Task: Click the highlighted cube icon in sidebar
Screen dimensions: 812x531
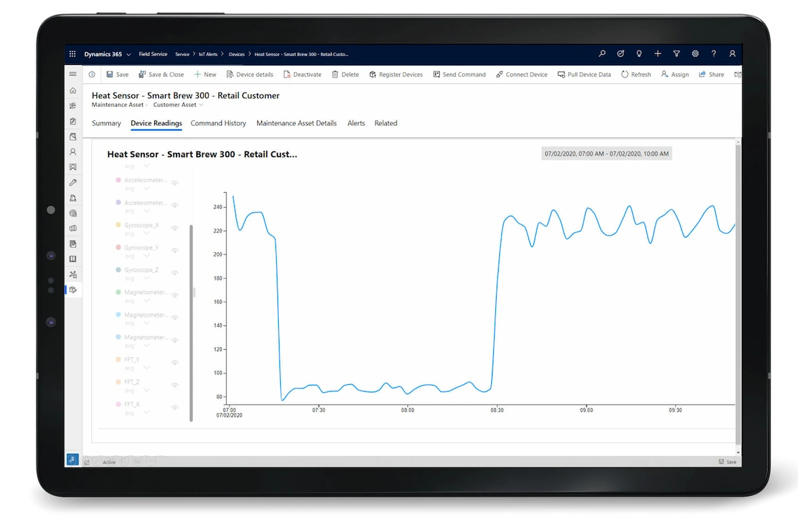Action: click(73, 290)
